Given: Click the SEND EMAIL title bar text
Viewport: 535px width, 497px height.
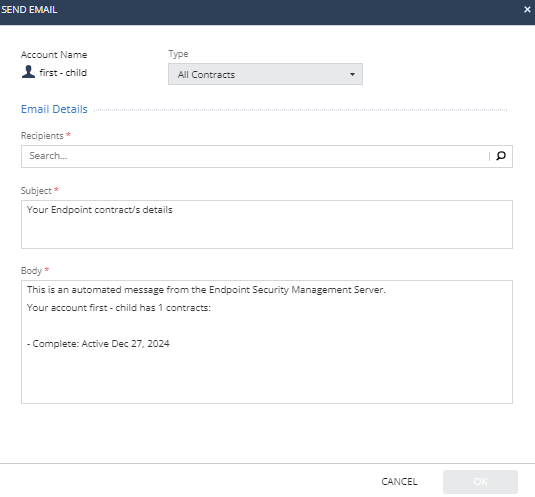Looking at the screenshot, I should [x=29, y=10].
